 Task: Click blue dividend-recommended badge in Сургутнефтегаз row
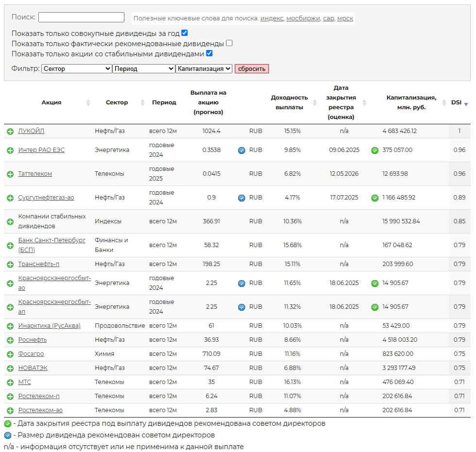[x=242, y=198]
